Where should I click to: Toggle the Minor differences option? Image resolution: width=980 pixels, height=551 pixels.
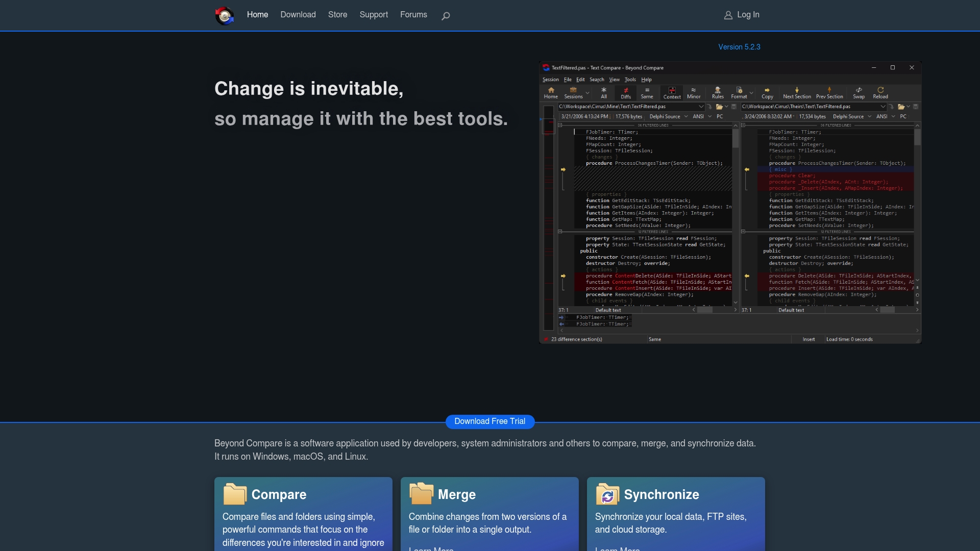694,93
